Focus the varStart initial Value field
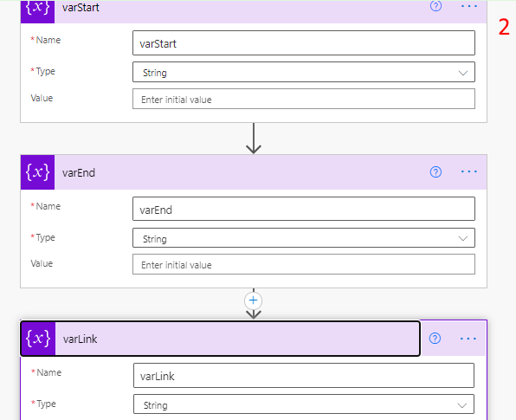The height and width of the screenshot is (420, 516). click(x=303, y=99)
